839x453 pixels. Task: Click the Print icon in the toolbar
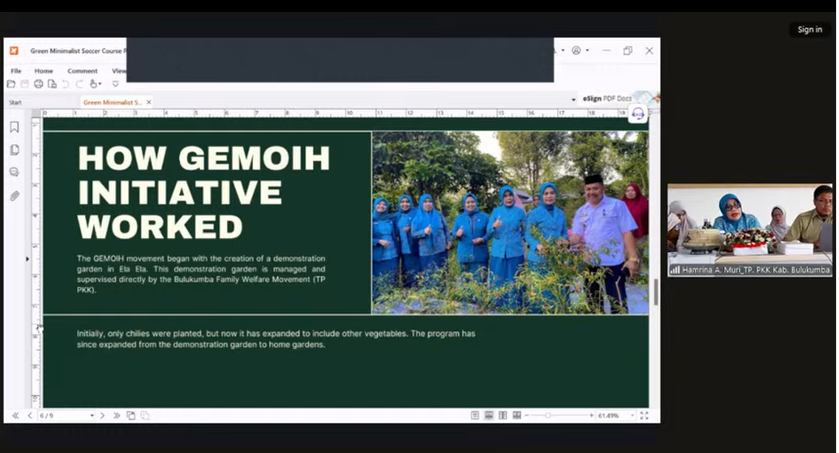click(x=38, y=84)
